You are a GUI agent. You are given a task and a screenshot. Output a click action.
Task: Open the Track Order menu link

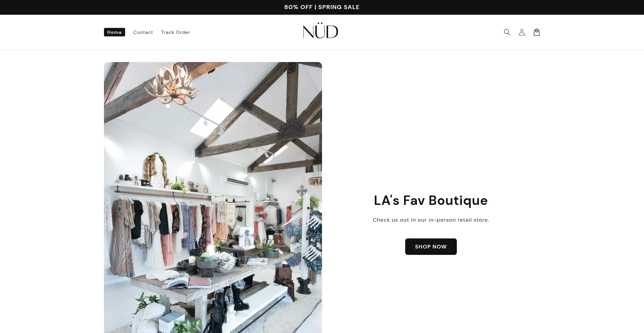pyautogui.click(x=175, y=32)
